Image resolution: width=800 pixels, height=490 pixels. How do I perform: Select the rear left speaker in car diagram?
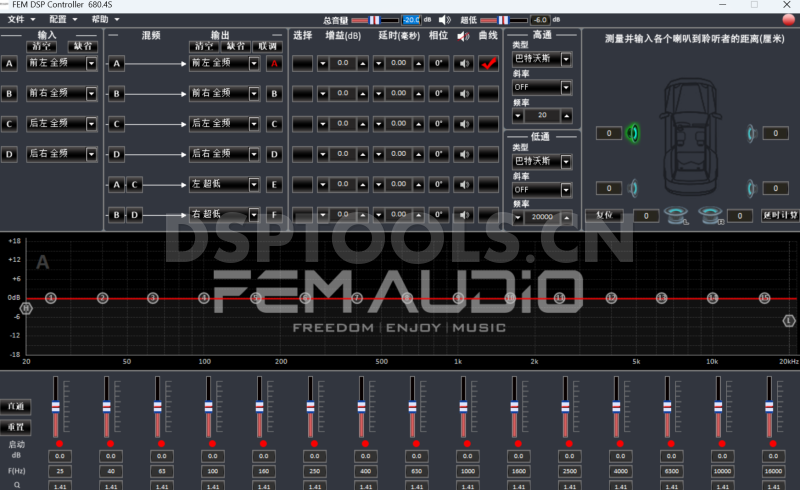[633, 188]
